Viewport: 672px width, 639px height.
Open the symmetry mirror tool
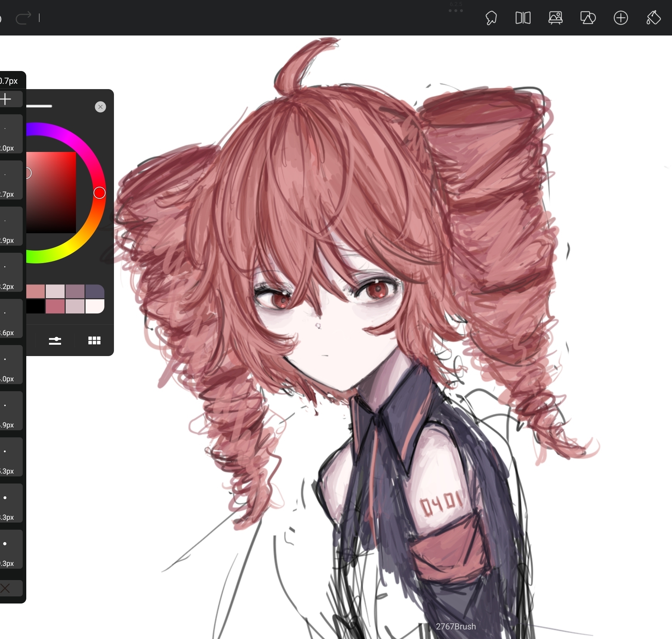[x=523, y=18]
